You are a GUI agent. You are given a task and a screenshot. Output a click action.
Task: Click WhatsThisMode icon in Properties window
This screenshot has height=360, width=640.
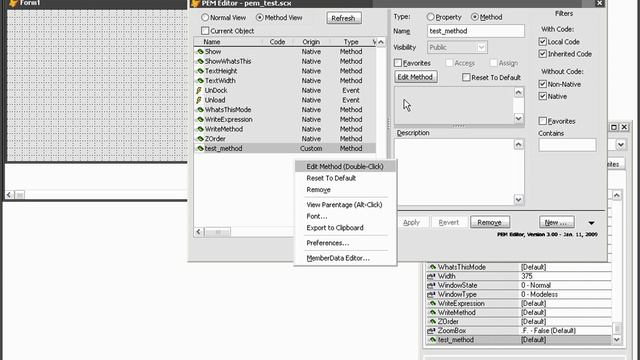click(x=432, y=267)
